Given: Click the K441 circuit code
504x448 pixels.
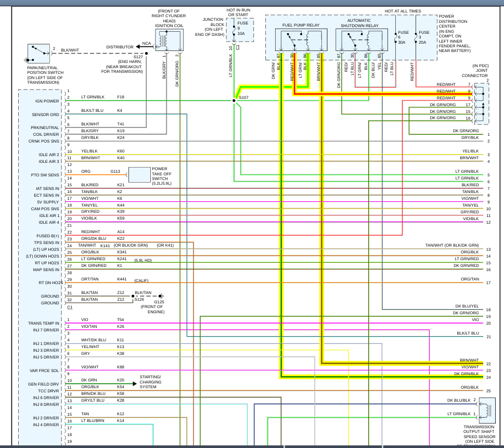Looking at the screenshot, I should point(122,279).
